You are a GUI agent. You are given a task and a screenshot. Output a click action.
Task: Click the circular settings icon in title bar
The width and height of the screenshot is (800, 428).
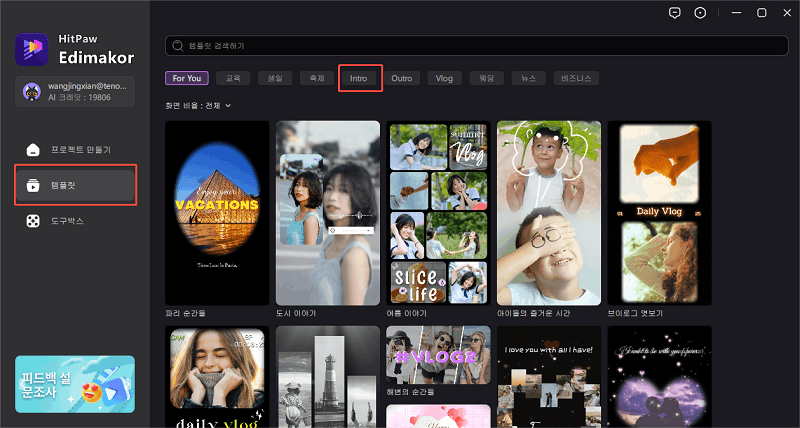(x=701, y=13)
